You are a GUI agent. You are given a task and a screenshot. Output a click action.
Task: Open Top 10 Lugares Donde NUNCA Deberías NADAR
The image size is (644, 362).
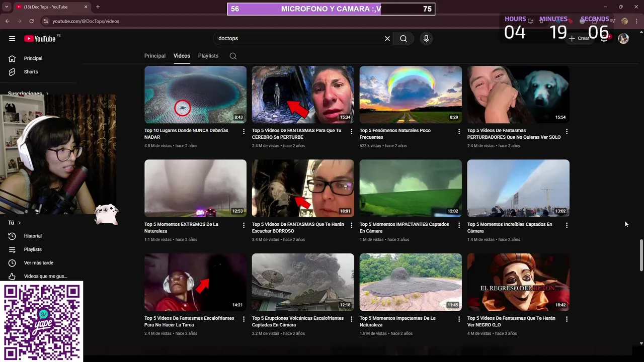point(186,134)
